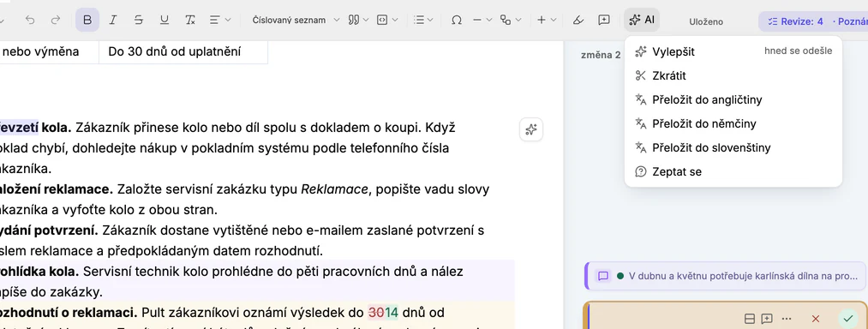
Task: Click the label 'změna 2' in the sidebar
Action: [601, 55]
